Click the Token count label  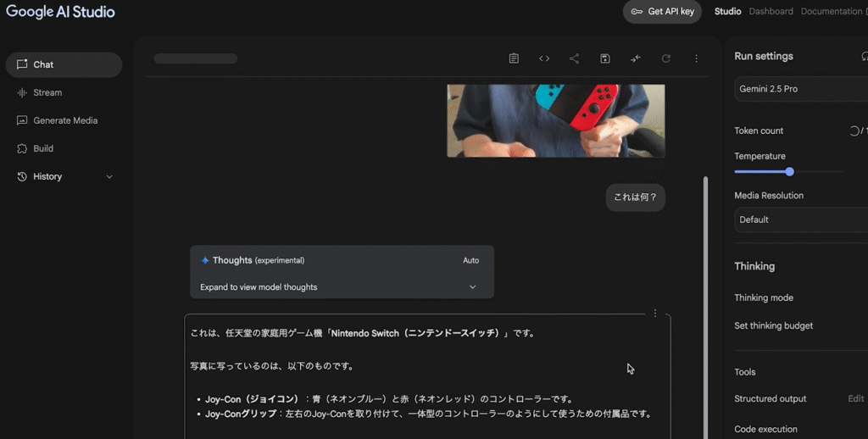[759, 131]
